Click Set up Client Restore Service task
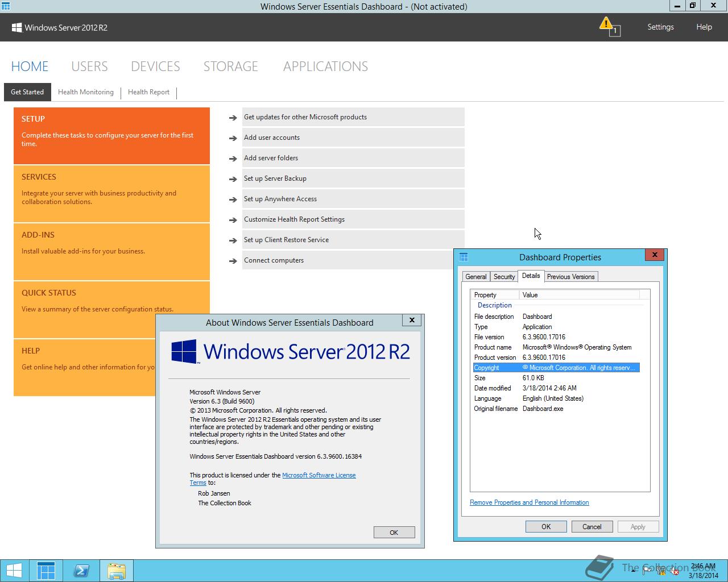The height and width of the screenshot is (582, 728). point(353,240)
